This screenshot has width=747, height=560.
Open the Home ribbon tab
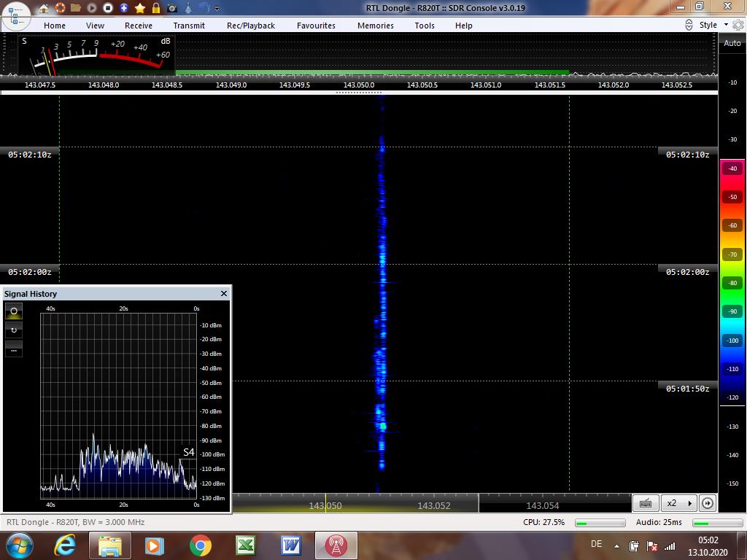point(55,26)
